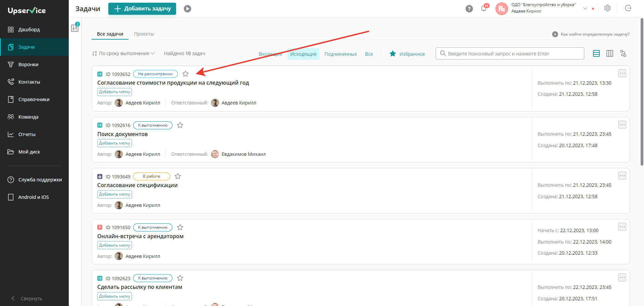Open the В работе status dropdown
The width and height of the screenshot is (644, 306).
coord(152,176)
